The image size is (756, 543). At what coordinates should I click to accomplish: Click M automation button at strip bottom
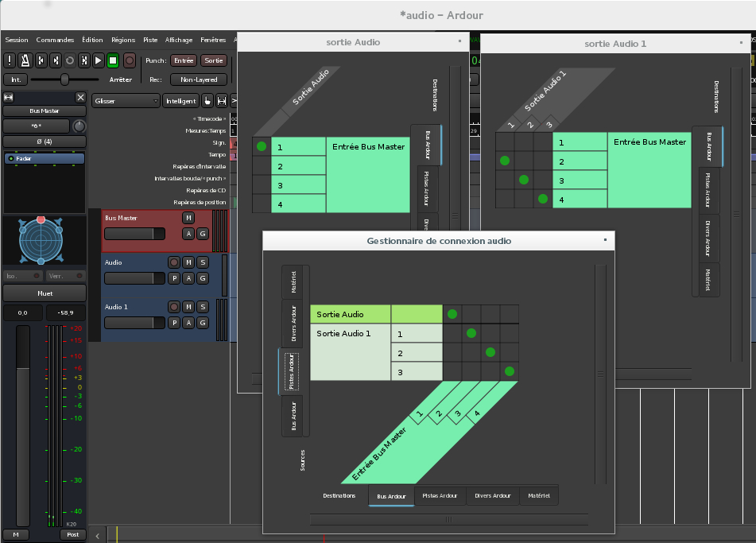coord(16,534)
